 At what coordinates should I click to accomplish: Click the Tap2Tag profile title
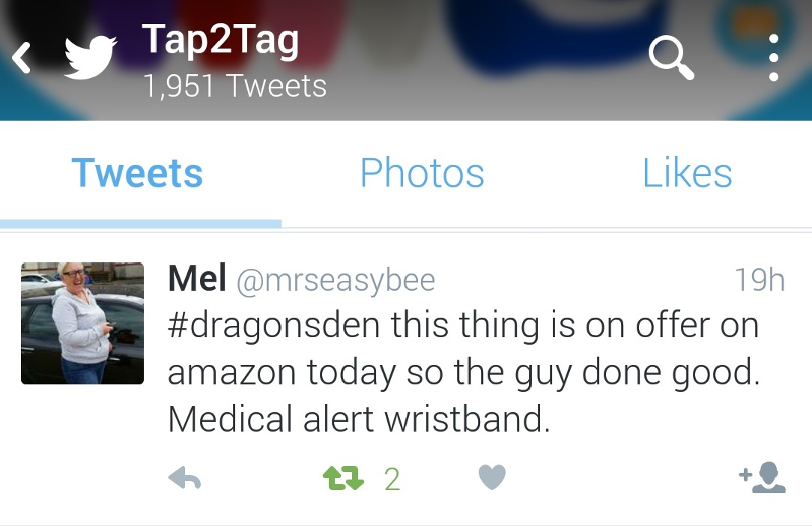click(x=221, y=40)
